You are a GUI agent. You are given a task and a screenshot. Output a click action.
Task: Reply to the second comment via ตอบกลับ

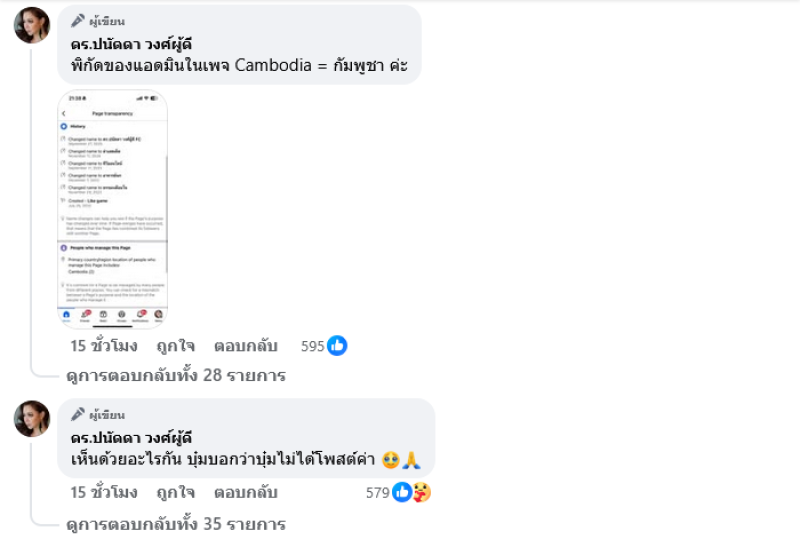click(245, 492)
